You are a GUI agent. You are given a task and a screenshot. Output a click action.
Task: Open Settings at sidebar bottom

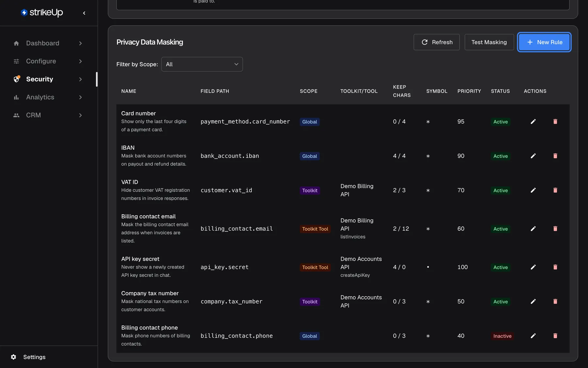coord(34,357)
